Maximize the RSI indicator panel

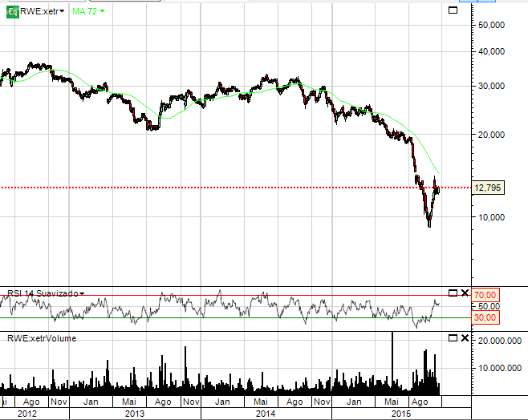[453, 293]
